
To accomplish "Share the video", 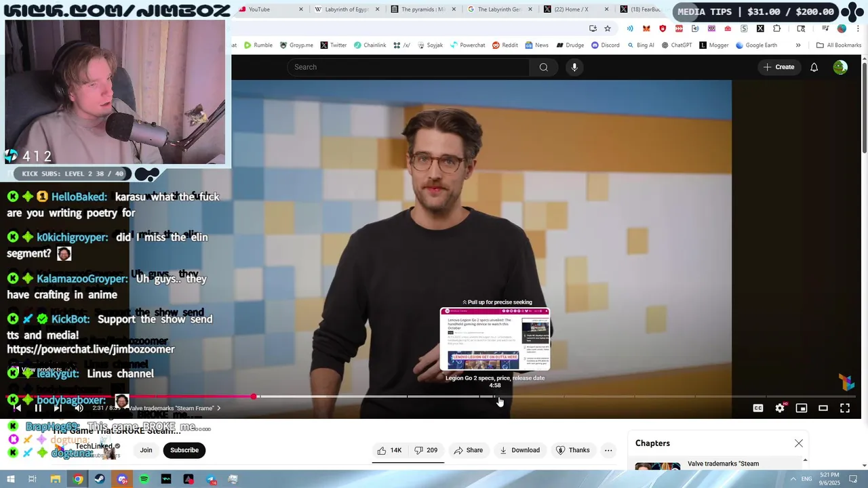I will click(469, 450).
